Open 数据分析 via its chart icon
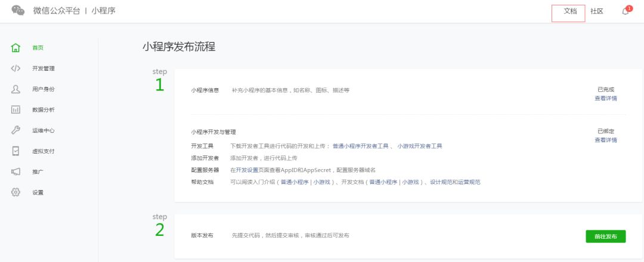This screenshot has height=262, width=644. click(16, 110)
